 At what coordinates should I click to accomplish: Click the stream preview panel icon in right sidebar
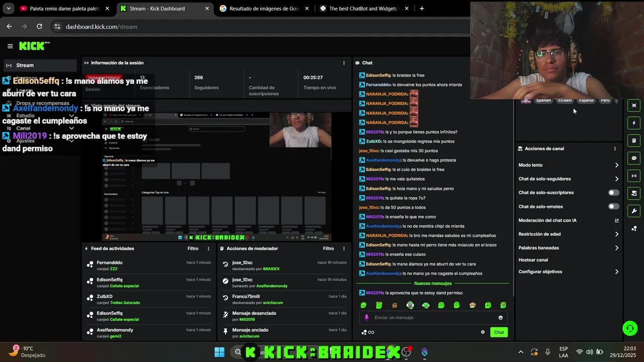point(634,106)
